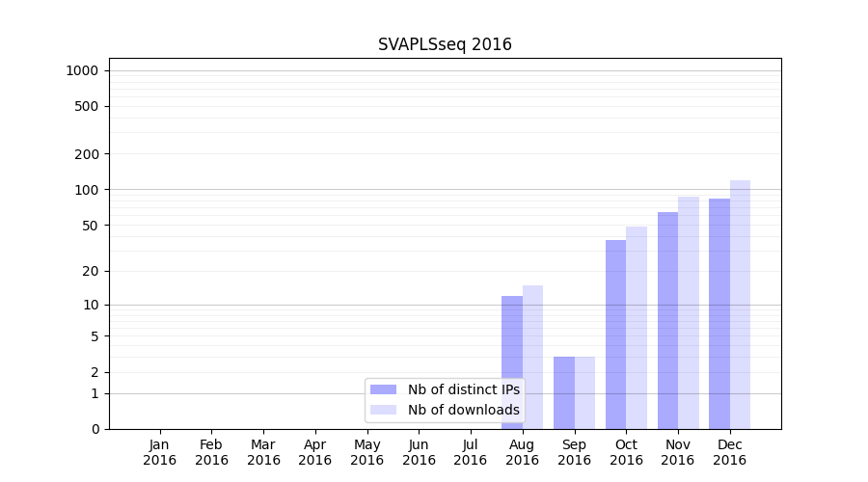Click the 'Nb of distinct IPs' legend swatch
This screenshot has width=868, height=482.
click(384, 389)
